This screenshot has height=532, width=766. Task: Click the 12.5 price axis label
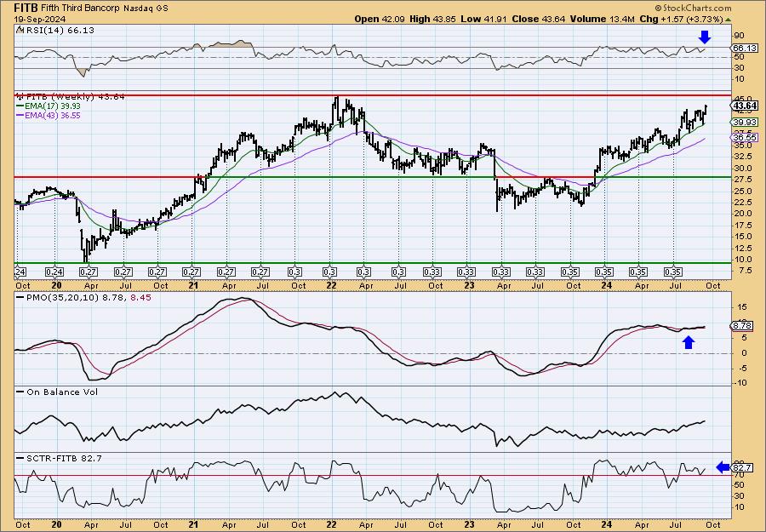pyautogui.click(x=742, y=249)
